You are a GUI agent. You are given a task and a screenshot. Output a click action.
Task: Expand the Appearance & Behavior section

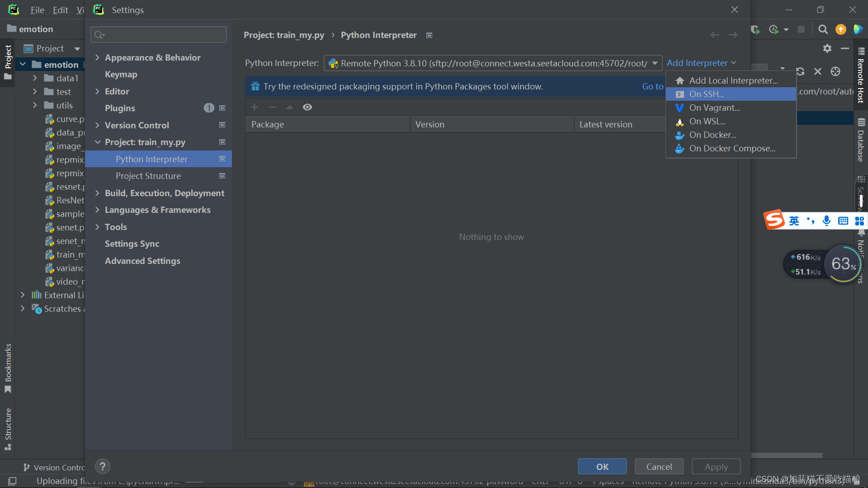(98, 57)
